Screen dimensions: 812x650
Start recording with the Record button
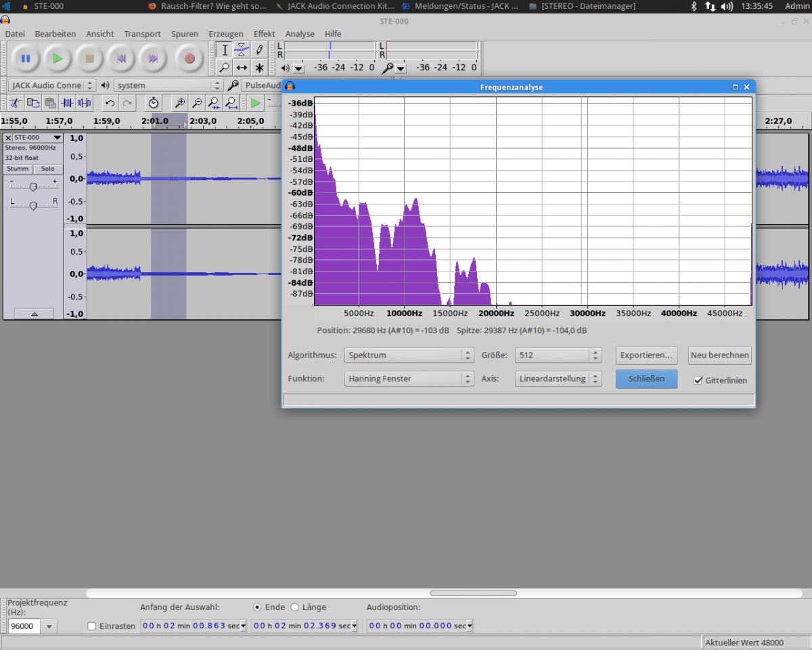click(x=189, y=59)
